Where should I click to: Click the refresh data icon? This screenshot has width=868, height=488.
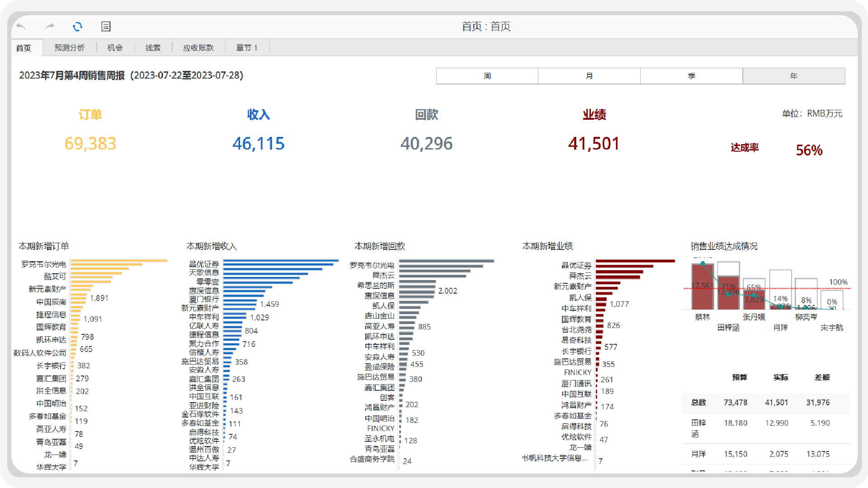[x=78, y=27]
